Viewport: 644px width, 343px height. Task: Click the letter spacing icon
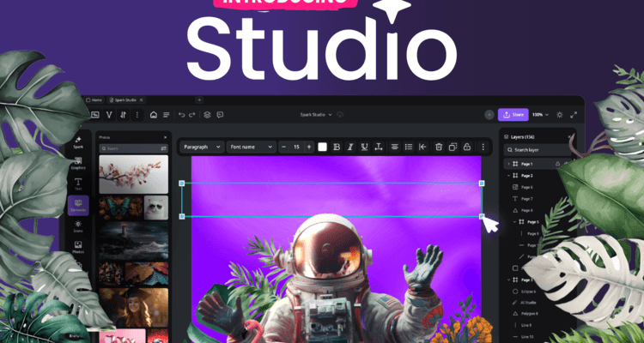379,147
